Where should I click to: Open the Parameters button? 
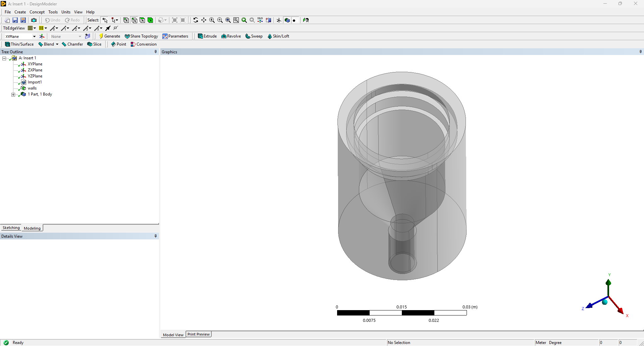point(175,36)
